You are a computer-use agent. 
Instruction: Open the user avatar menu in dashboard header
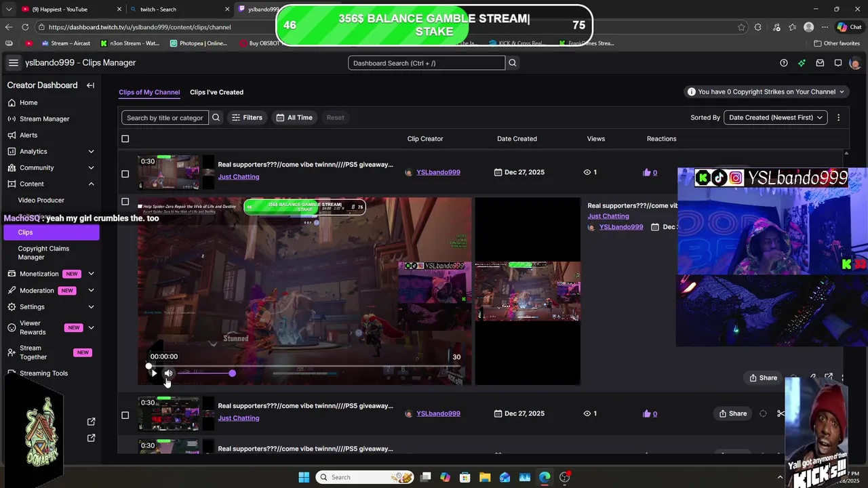coord(855,63)
